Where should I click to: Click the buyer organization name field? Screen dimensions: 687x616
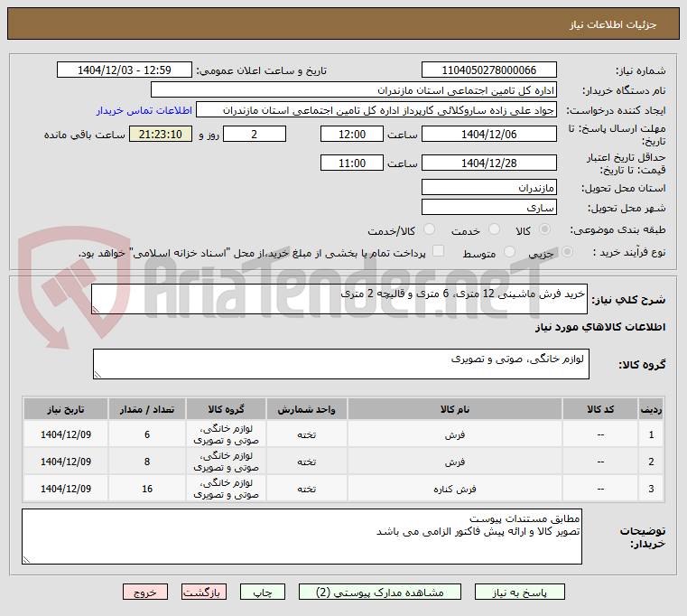(354, 90)
